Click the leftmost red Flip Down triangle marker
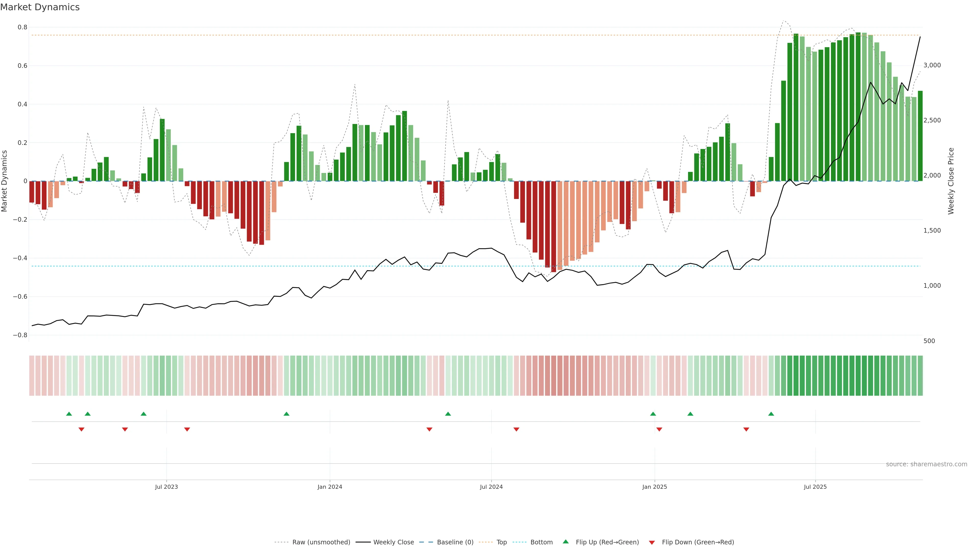Viewport: 980px width, 551px height. pos(81,429)
